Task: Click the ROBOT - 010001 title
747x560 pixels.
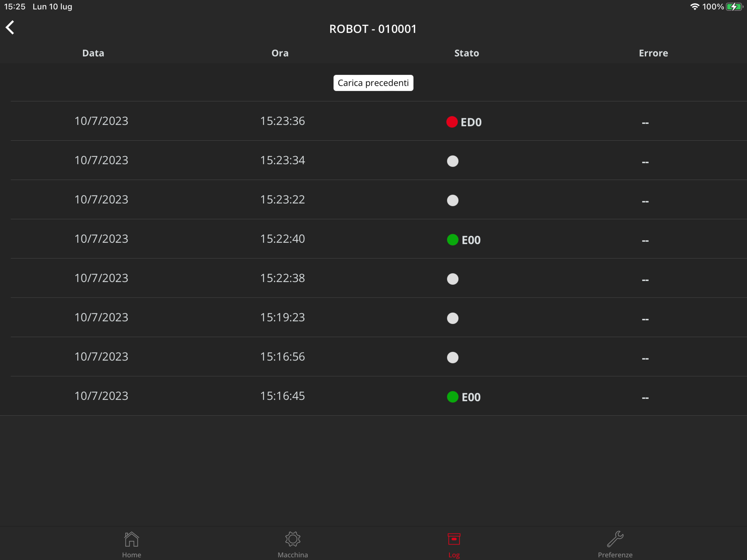Action: 373,29
